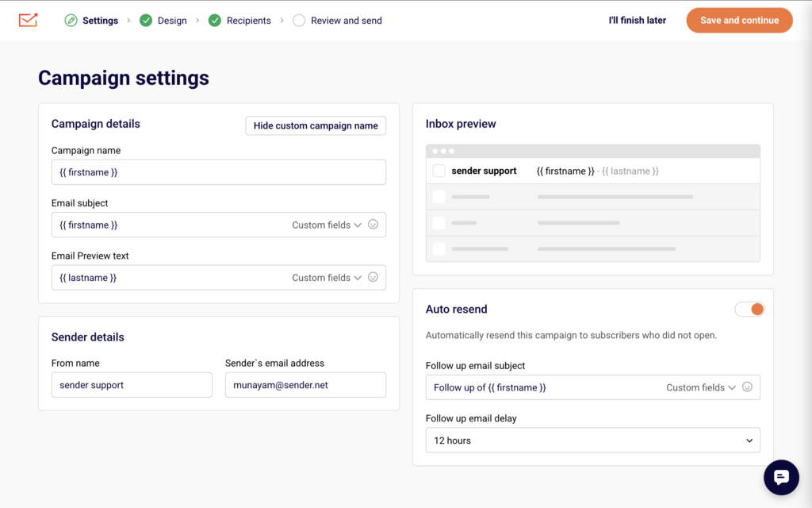Screen dimensions: 812x508
Task: Focus the Sender's email address field
Action: [305, 385]
